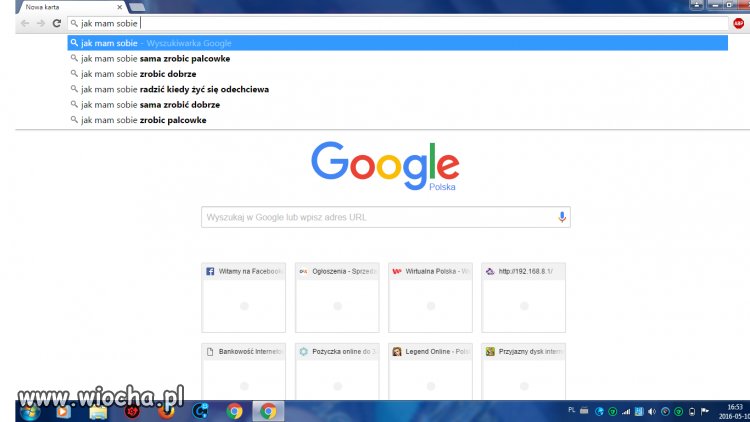Screen dimensions: 750x422
Task: Launch Windows Media Player from the taskbar
Action: (63, 411)
